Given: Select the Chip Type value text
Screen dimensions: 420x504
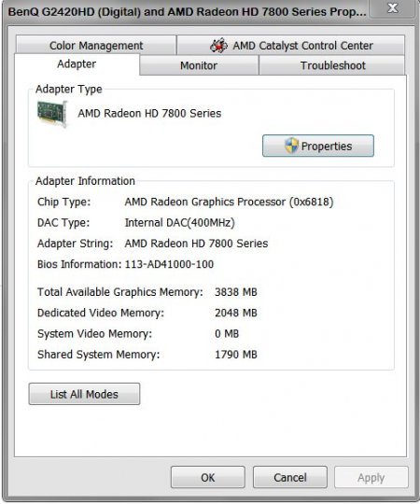Looking at the screenshot, I should coord(229,203).
